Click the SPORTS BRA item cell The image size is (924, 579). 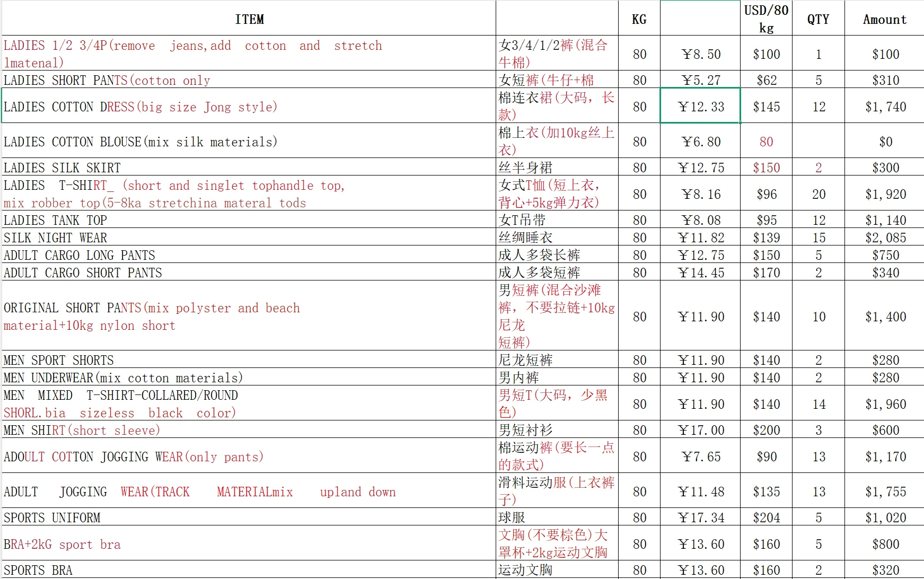click(x=249, y=569)
